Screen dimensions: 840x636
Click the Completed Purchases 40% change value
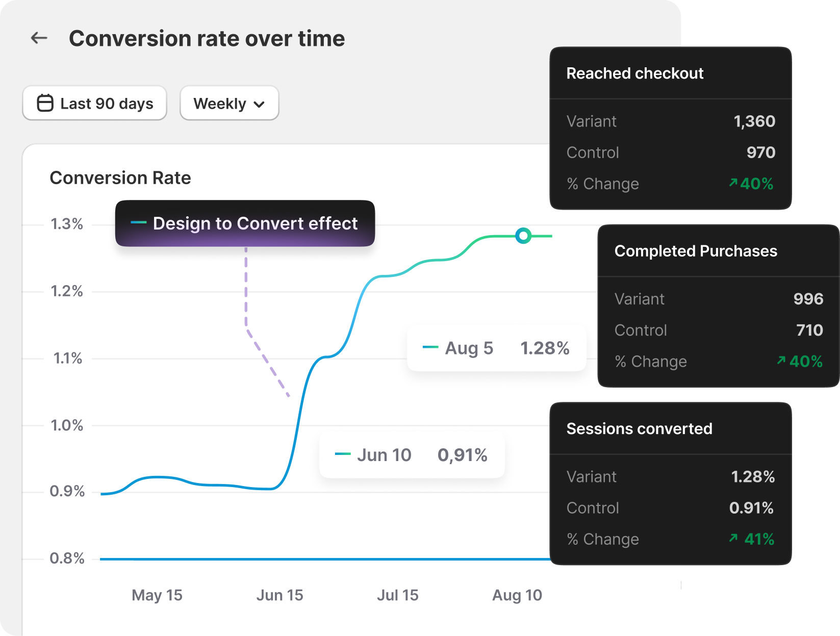tap(806, 362)
